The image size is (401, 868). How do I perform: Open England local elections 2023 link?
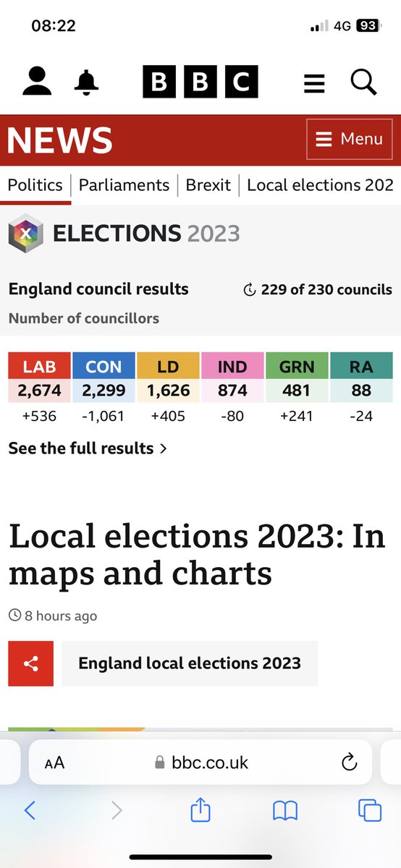point(190,663)
